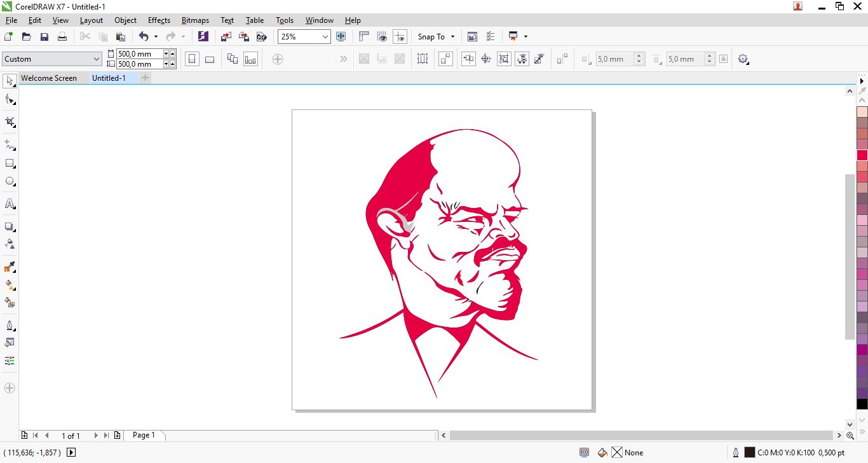Image resolution: width=868 pixels, height=463 pixels.
Task: Open the Quick customize toolbox plus button
Action: coord(10,388)
